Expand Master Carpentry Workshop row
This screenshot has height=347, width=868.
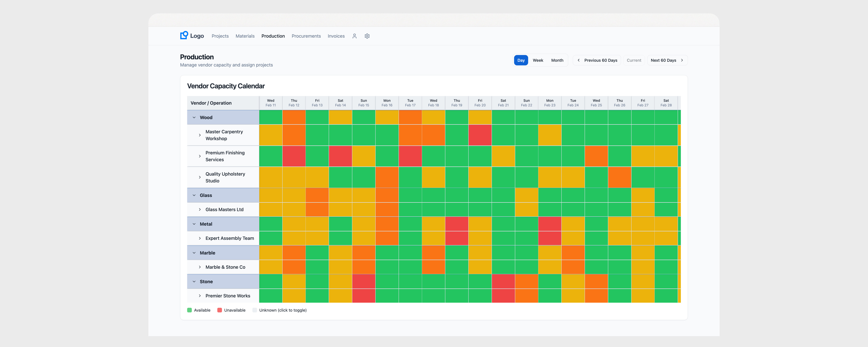coord(200,135)
